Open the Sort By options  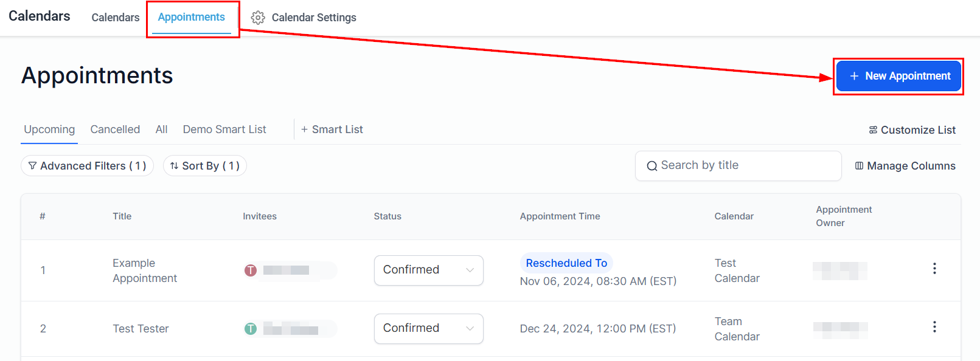point(204,166)
